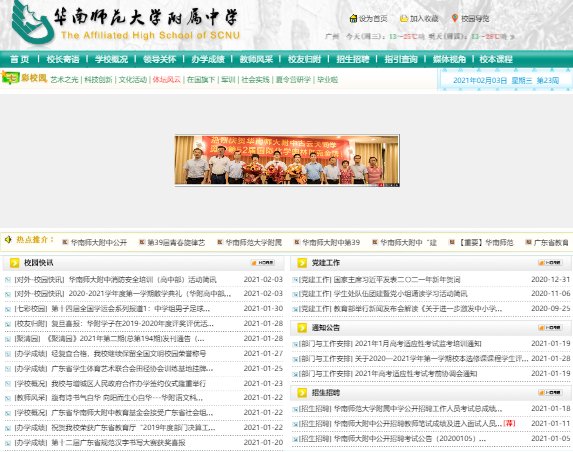
Task: Click the add-to-favorites folder icon
Action: tap(404, 18)
